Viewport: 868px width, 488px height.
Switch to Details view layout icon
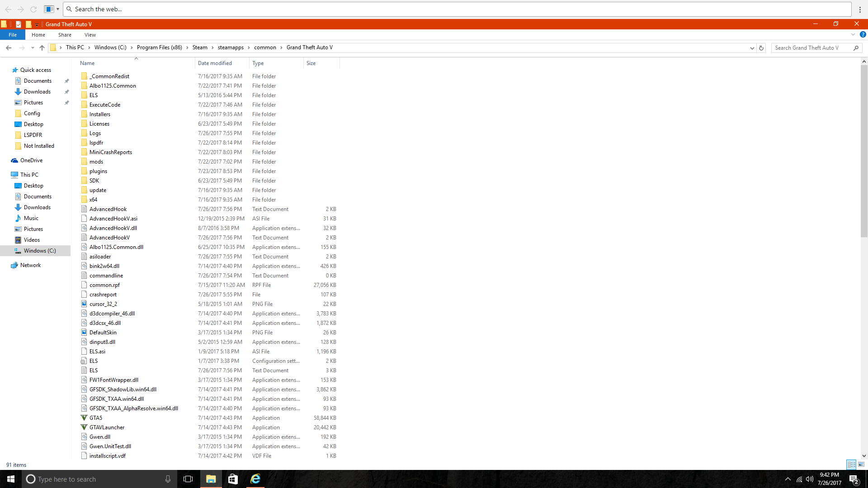851,465
